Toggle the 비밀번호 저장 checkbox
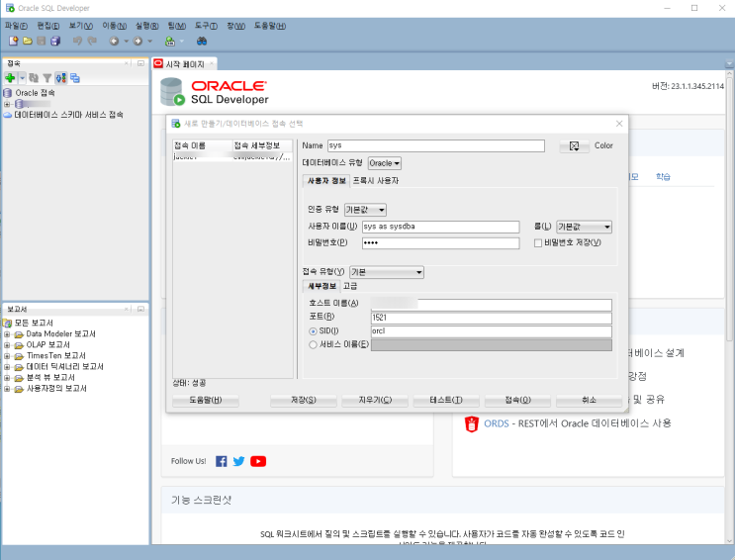Image resolution: width=735 pixels, height=560 pixels. click(x=538, y=243)
